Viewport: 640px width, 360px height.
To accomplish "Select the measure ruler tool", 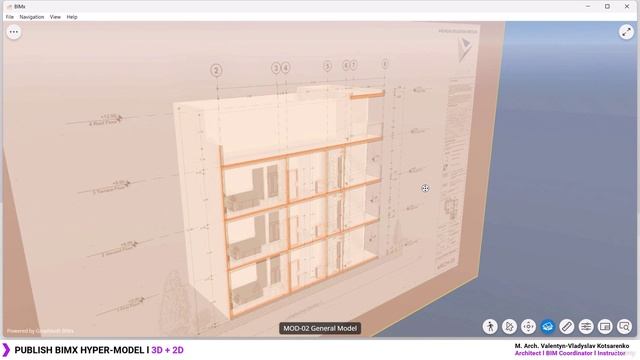I will pos(567,327).
